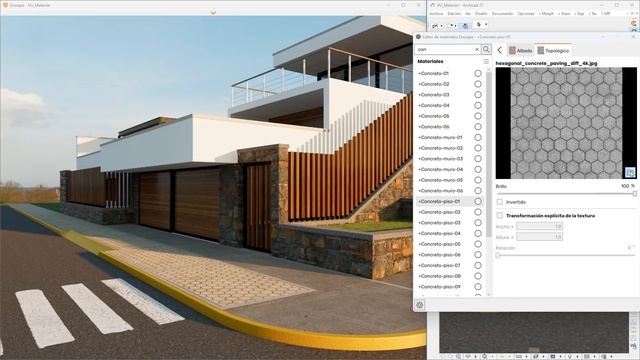Select the +Concreto-muro-06 material name
Image resolution: width=640 pixels, height=360 pixels.
coord(440,191)
